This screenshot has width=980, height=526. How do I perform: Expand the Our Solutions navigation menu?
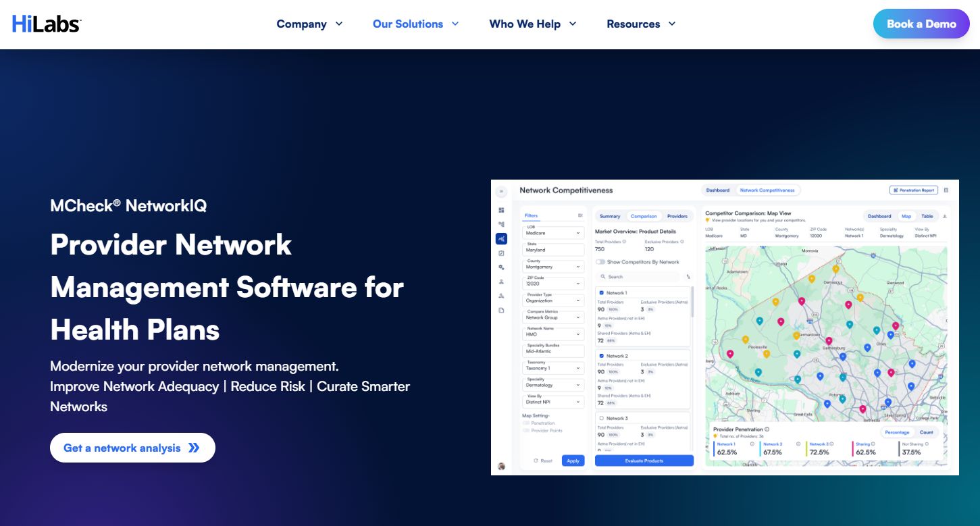click(415, 24)
